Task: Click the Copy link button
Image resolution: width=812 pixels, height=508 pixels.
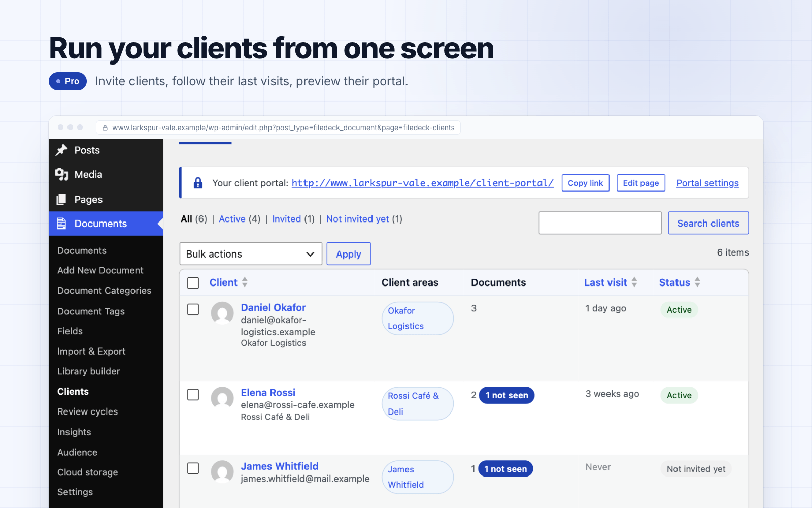Action: tap(586, 183)
